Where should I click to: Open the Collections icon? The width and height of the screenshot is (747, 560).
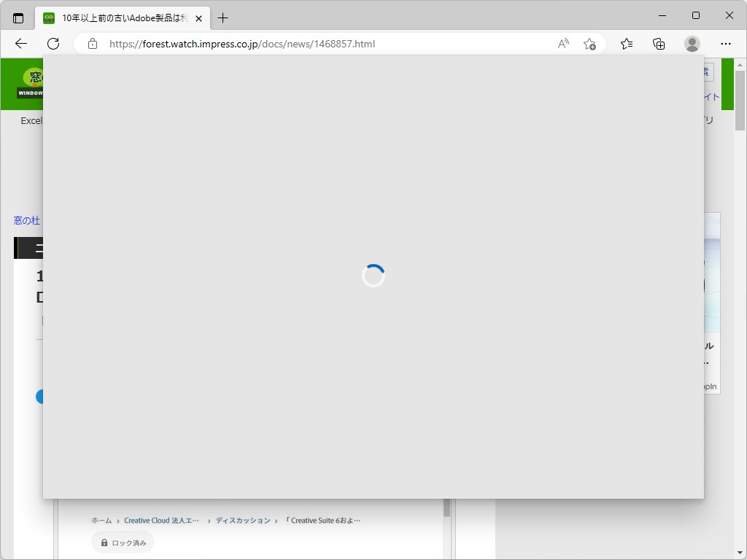[x=659, y=44]
